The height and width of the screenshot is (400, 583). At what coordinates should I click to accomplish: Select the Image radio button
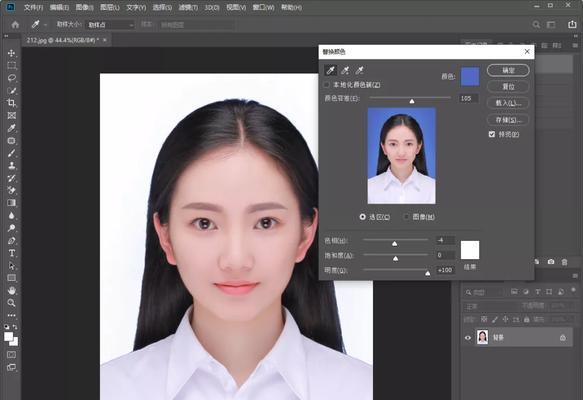click(406, 217)
